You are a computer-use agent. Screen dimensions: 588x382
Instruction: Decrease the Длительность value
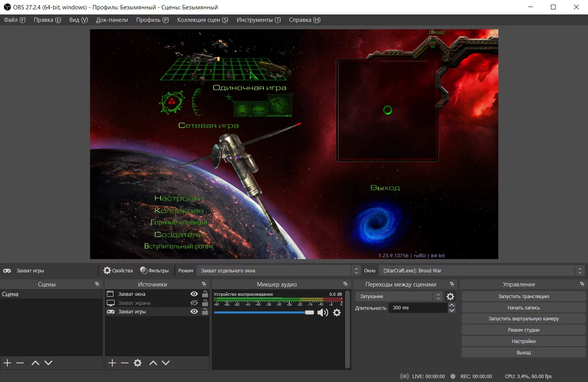(x=452, y=311)
